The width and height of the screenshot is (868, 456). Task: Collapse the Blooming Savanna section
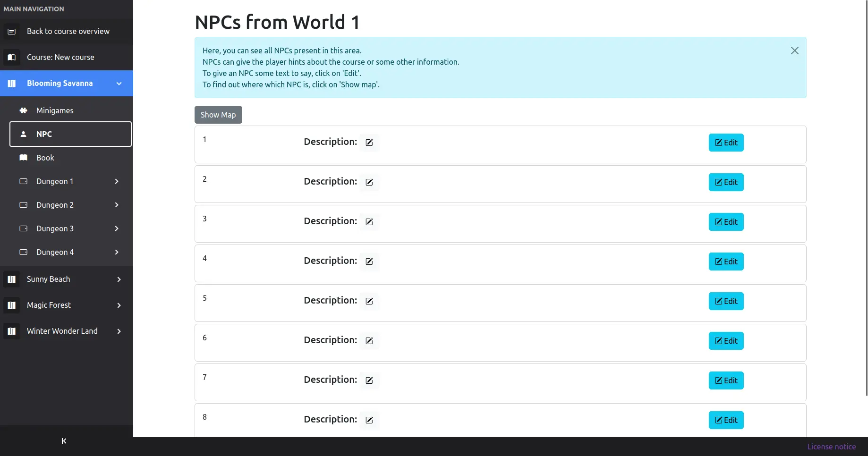pos(119,84)
